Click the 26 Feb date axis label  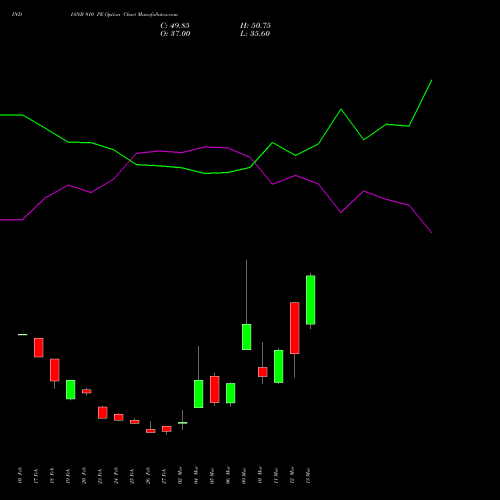pos(148,475)
